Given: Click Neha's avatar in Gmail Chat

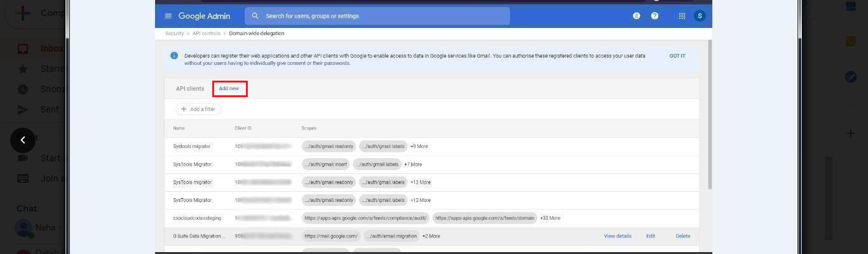Looking at the screenshot, I should pos(24,228).
